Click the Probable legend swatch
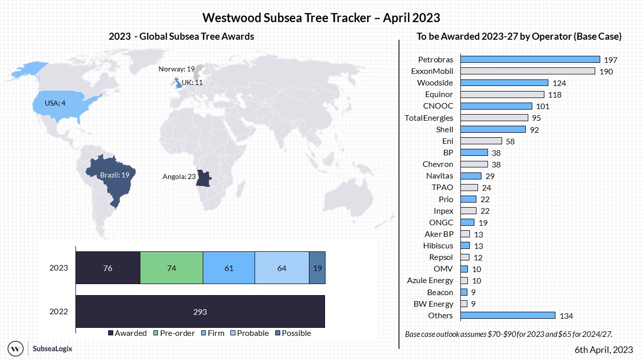 (x=233, y=333)
